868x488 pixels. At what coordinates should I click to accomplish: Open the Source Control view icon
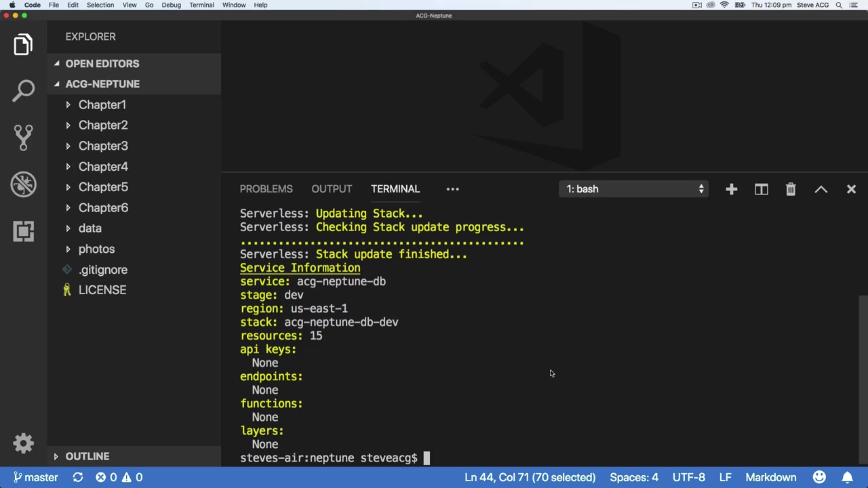(x=23, y=138)
